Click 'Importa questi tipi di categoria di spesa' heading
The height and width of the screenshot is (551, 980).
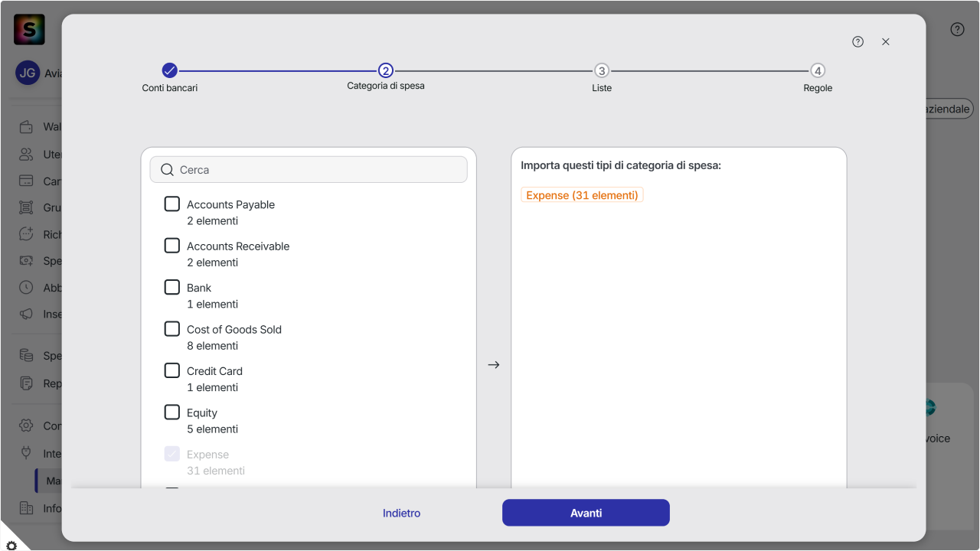click(x=621, y=165)
